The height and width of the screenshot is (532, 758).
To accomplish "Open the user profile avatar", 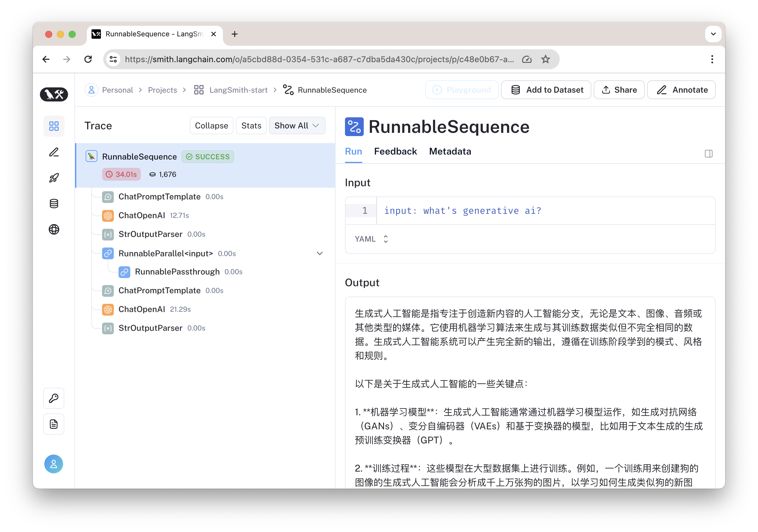I will [x=54, y=464].
